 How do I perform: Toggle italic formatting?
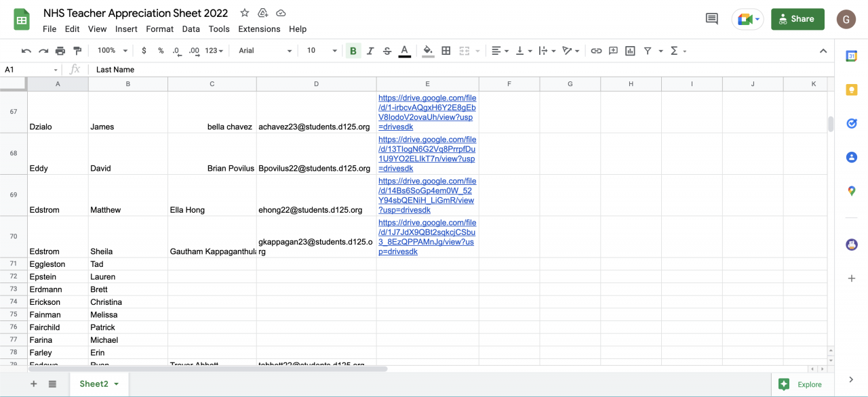(x=370, y=51)
